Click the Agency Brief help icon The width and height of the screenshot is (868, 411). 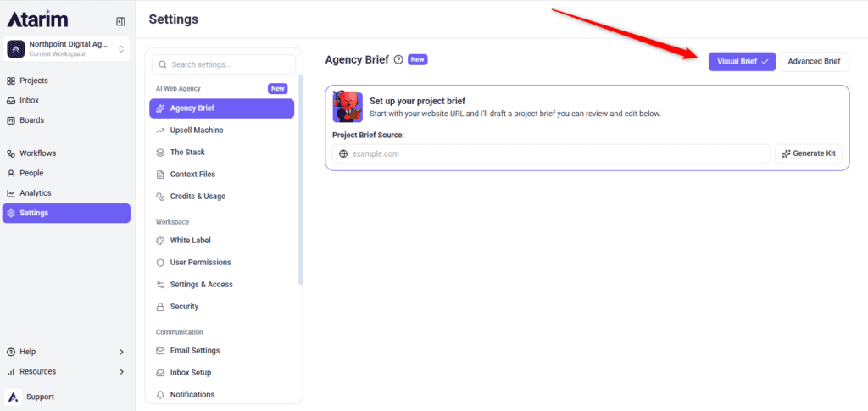pos(398,59)
